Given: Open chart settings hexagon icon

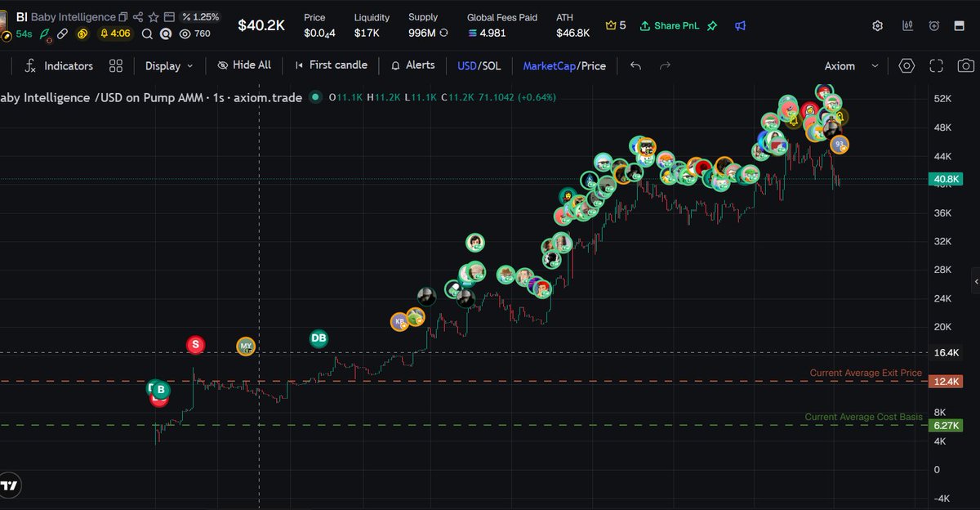Looking at the screenshot, I should (906, 65).
